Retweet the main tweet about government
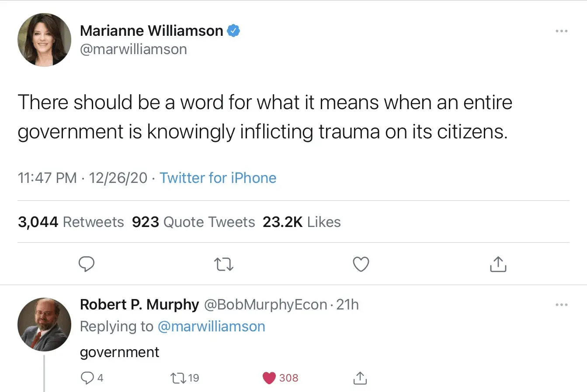 click(224, 264)
